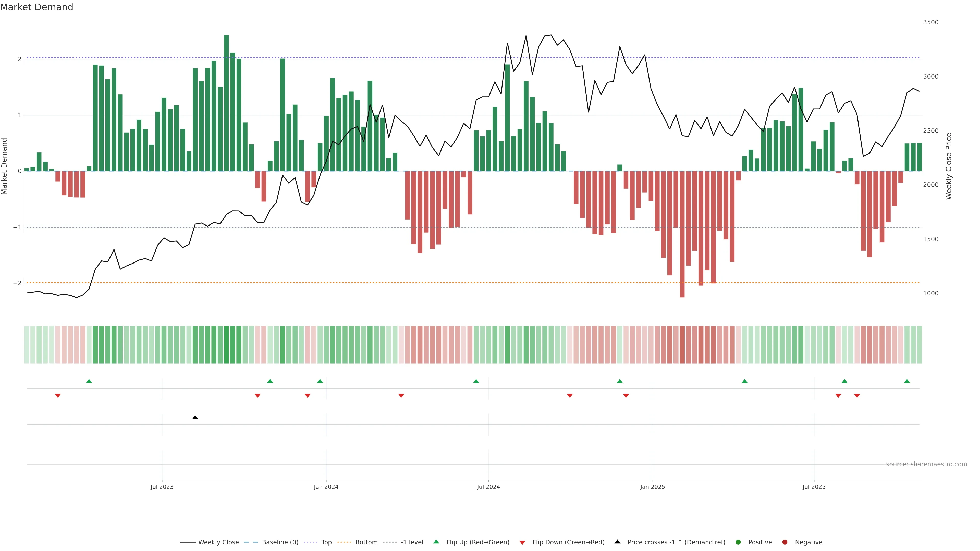
Task: Click the last green flip-up triangle marker
Action: [907, 381]
